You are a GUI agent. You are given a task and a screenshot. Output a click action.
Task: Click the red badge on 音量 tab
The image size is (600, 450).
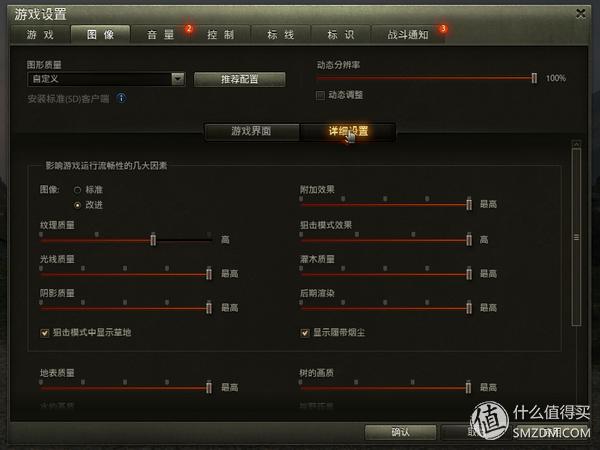[189, 28]
